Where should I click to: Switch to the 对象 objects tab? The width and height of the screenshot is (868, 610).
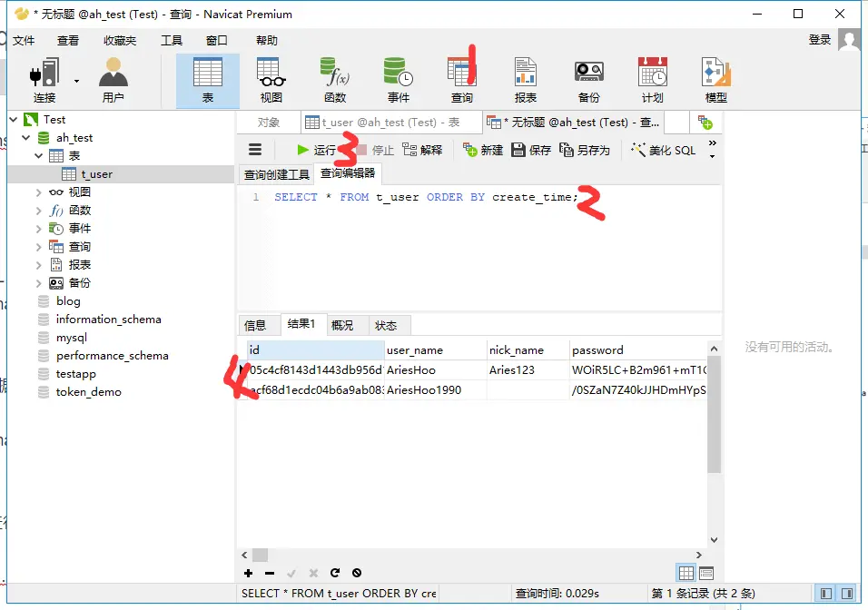point(269,123)
